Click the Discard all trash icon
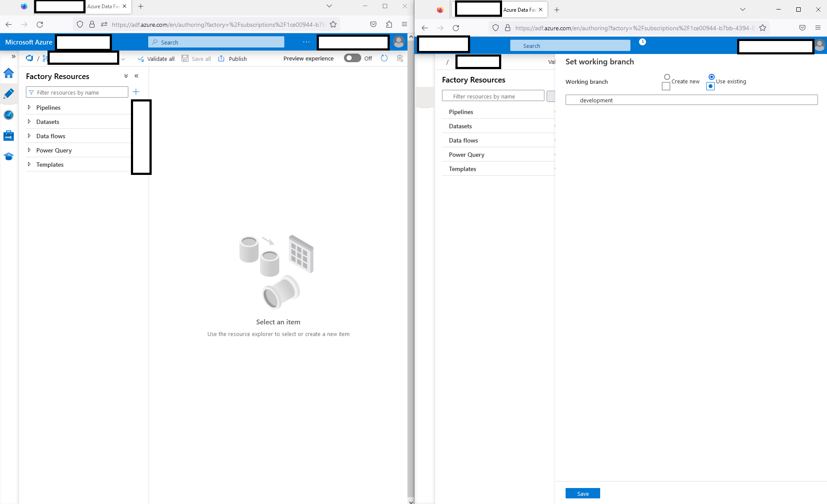This screenshot has height=504, width=827. click(400, 58)
